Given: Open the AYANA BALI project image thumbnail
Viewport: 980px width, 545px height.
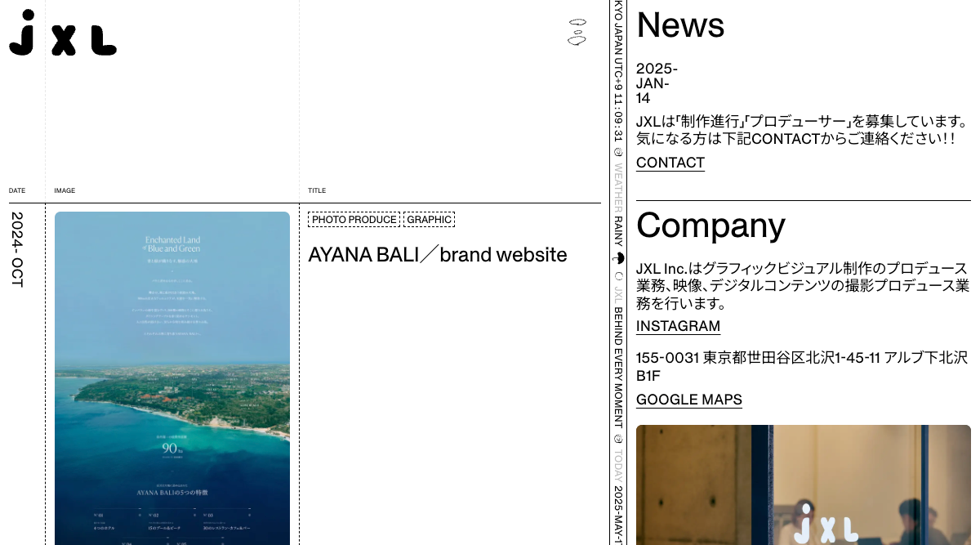Looking at the screenshot, I should [172, 378].
